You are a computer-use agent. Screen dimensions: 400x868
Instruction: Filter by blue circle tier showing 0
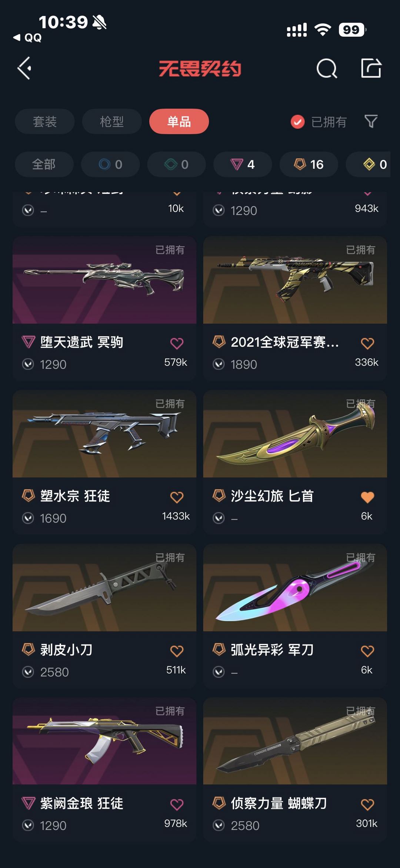[x=110, y=164]
